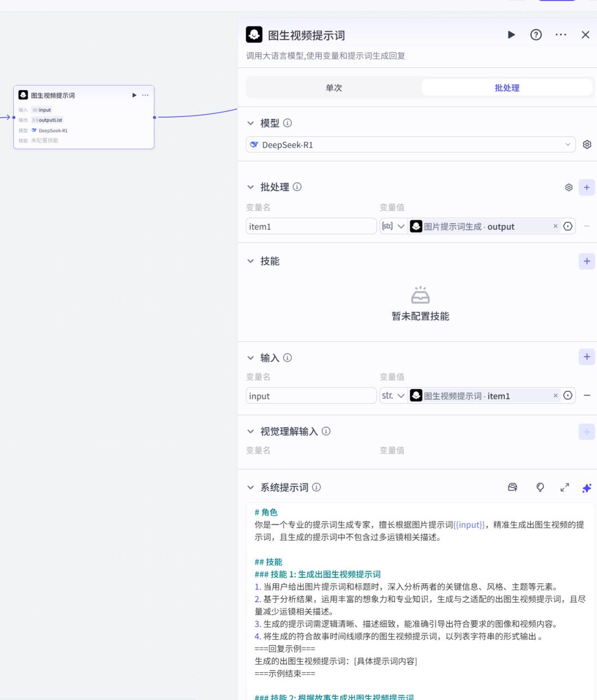The width and height of the screenshot is (597, 700).
Task: Open the type dropdown for the input variable
Action: coord(393,396)
